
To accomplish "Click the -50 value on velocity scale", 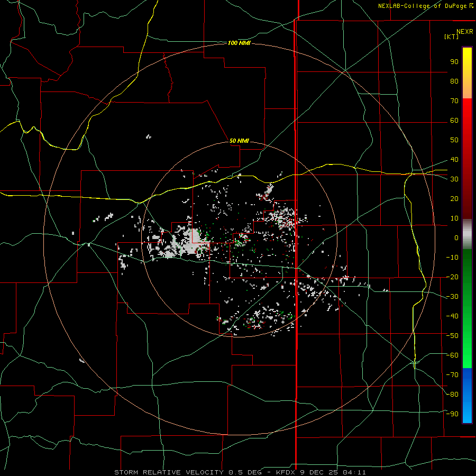I will pyautogui.click(x=452, y=336).
